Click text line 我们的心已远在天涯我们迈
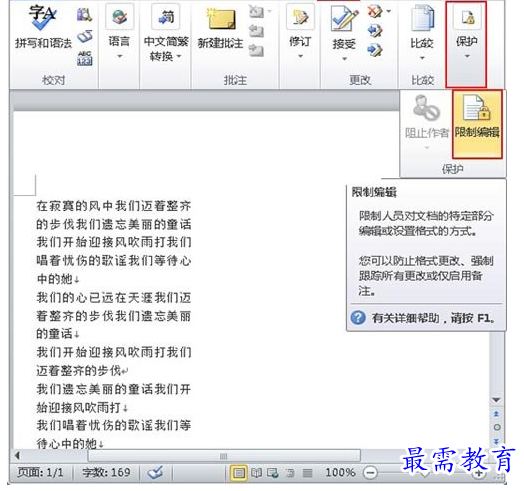The height and width of the screenshot is (491, 524). pyautogui.click(x=114, y=297)
